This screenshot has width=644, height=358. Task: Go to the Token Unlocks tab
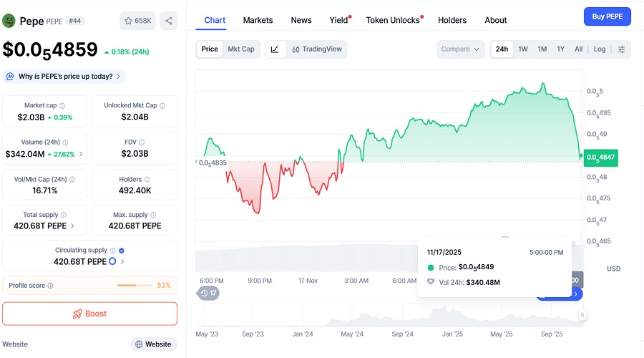(393, 20)
